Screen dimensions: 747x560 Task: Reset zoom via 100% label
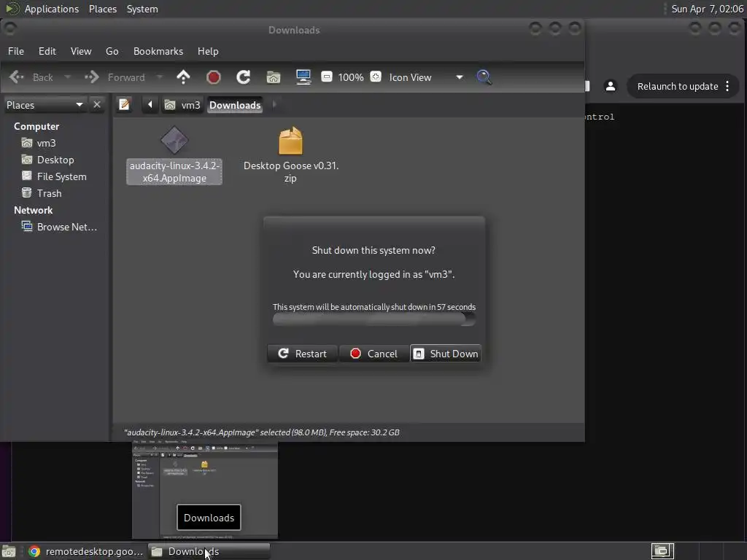click(x=351, y=77)
